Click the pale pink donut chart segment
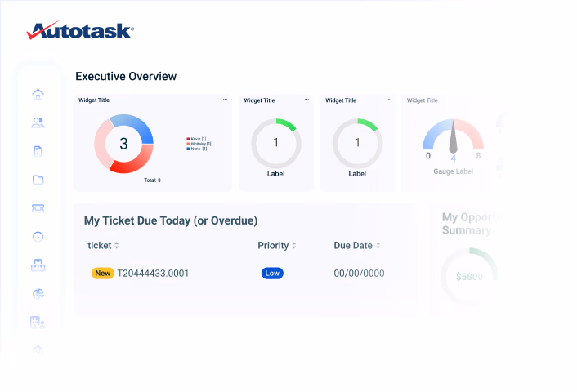 [101, 144]
